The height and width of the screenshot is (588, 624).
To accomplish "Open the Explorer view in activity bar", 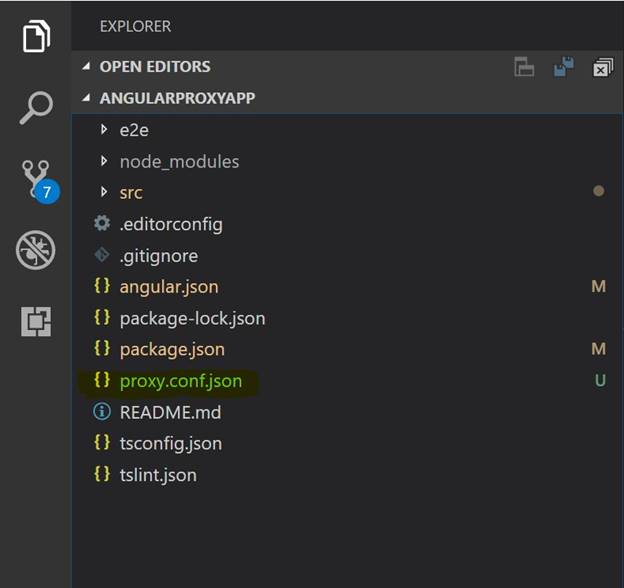I will coord(36,36).
